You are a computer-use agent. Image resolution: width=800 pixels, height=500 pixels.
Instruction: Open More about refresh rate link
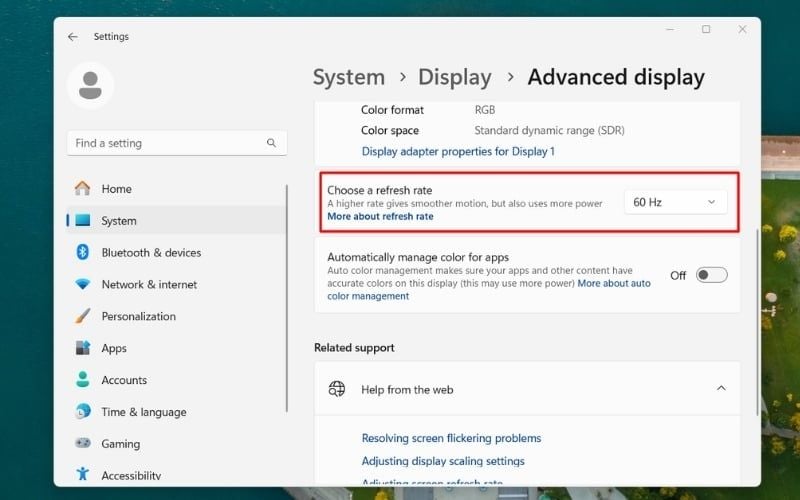point(380,216)
